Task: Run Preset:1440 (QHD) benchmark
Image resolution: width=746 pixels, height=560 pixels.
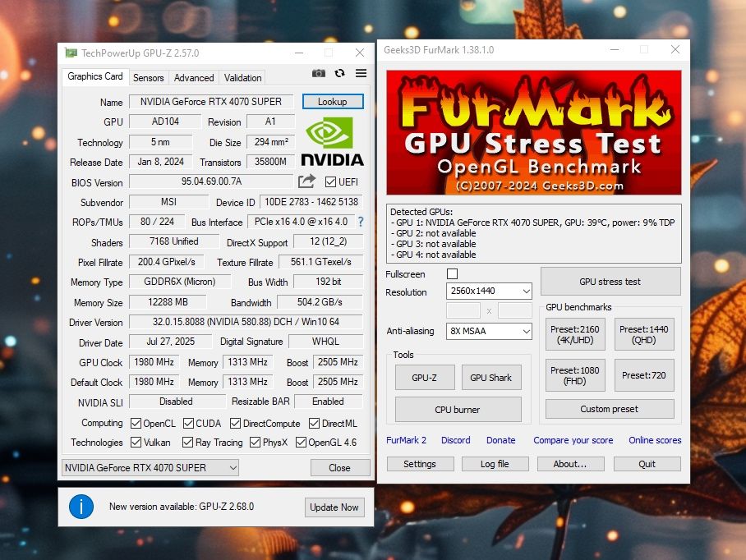Action: point(644,335)
